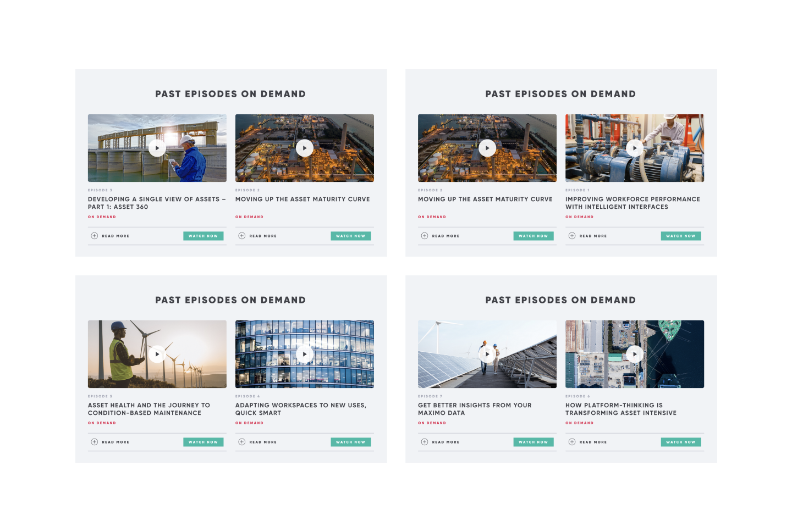Open the Get Better Insights from Your Maximo Data title
792x532 pixels.
click(475, 409)
